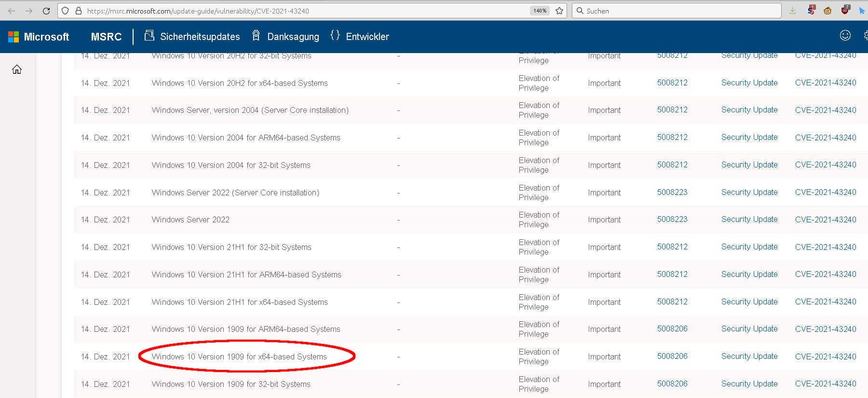The height and width of the screenshot is (398, 868).
Task: Open CVE-2021-43240 link in 20H2 x64 row
Action: pyautogui.click(x=826, y=82)
